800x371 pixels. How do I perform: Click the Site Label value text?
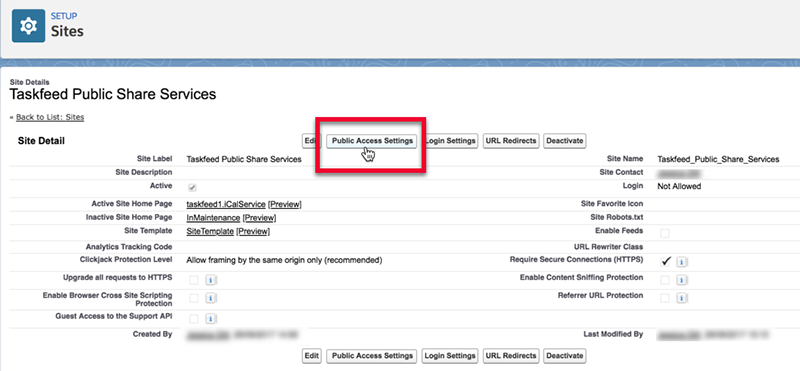[x=244, y=159]
